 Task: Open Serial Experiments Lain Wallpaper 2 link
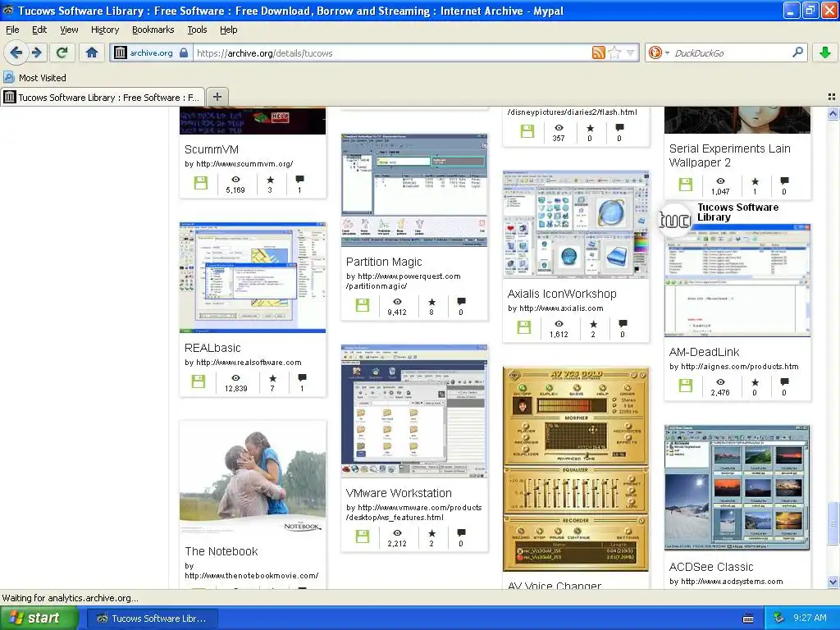click(x=729, y=155)
